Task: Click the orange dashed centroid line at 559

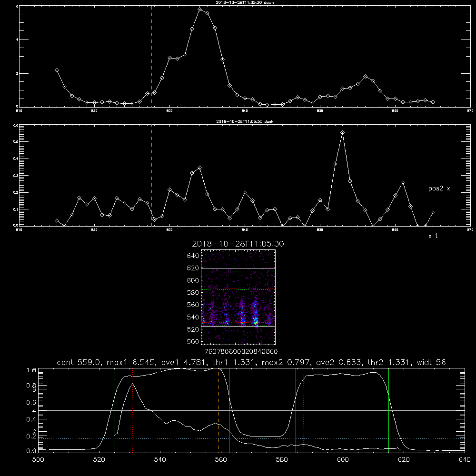Action: pos(218,410)
